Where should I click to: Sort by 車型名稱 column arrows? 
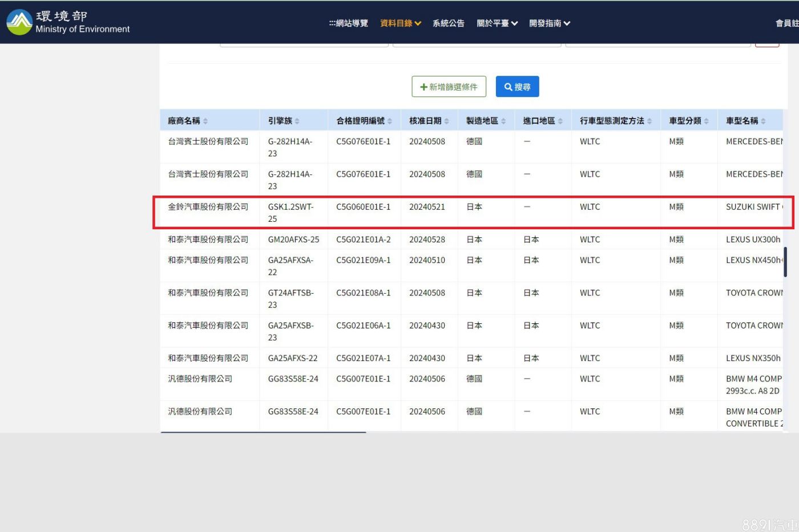(x=764, y=121)
